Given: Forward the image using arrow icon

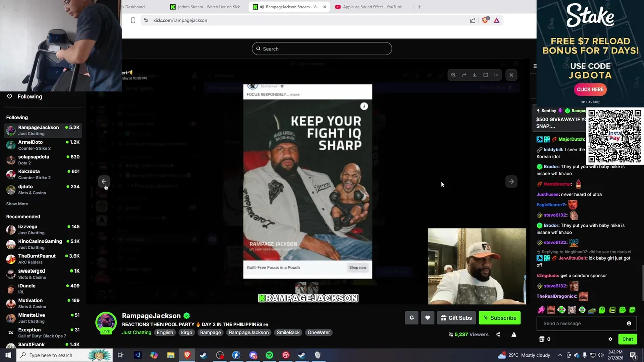Looking at the screenshot, I should click(464, 75).
